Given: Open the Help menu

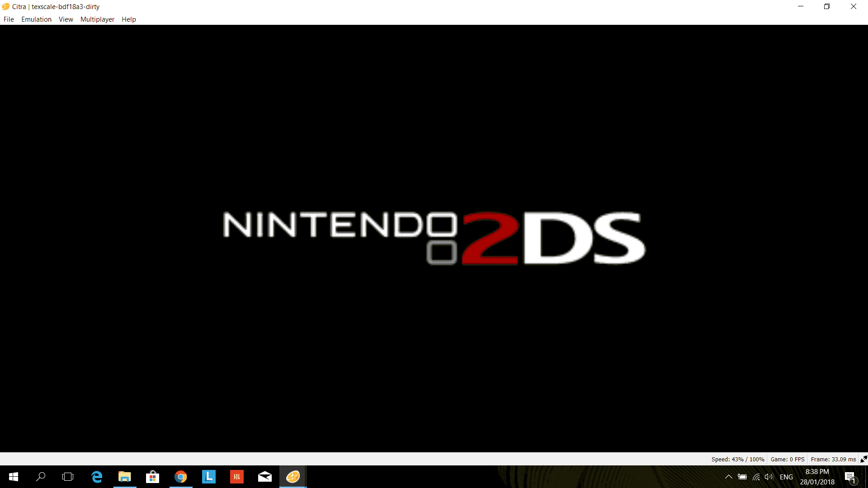Looking at the screenshot, I should point(129,19).
